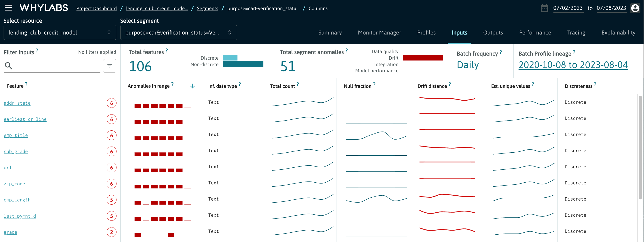The image size is (644, 242).
Task: Go to the Performance tab
Action: tap(535, 33)
